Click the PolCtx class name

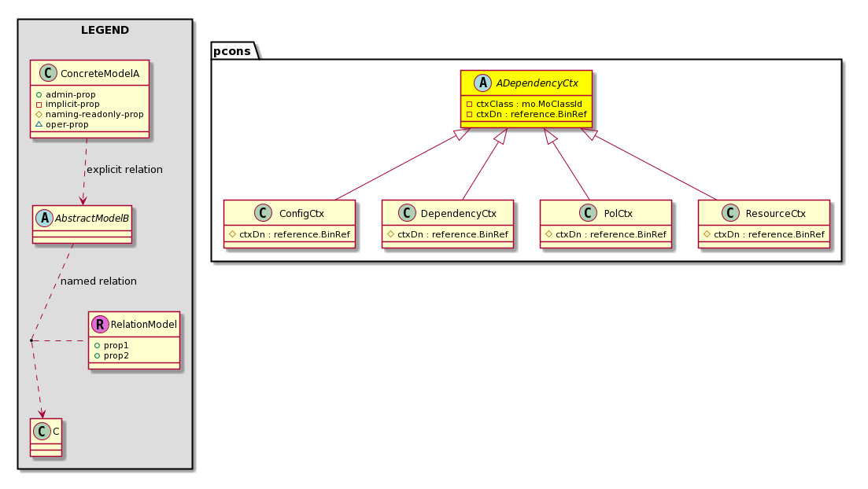619,214
